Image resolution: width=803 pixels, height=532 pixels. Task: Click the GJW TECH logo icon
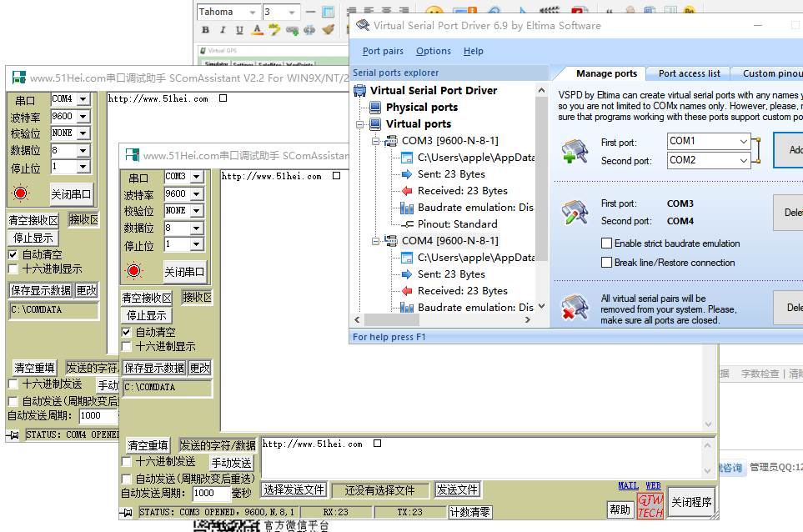650,506
